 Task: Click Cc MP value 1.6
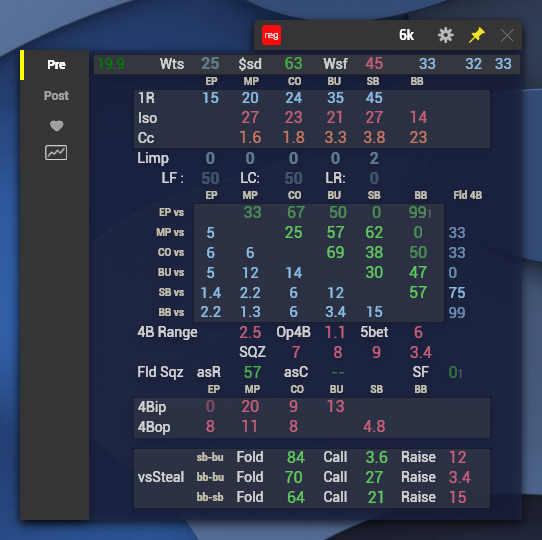pyautogui.click(x=250, y=137)
